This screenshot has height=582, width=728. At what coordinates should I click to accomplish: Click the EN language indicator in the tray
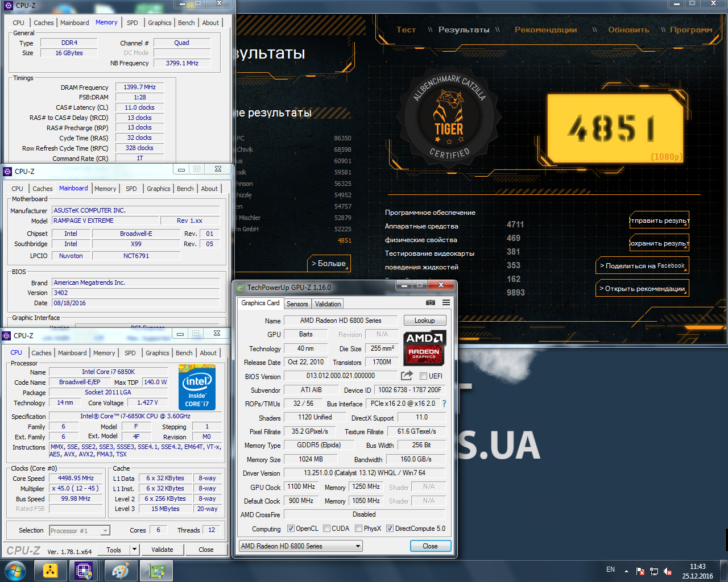(x=610, y=569)
